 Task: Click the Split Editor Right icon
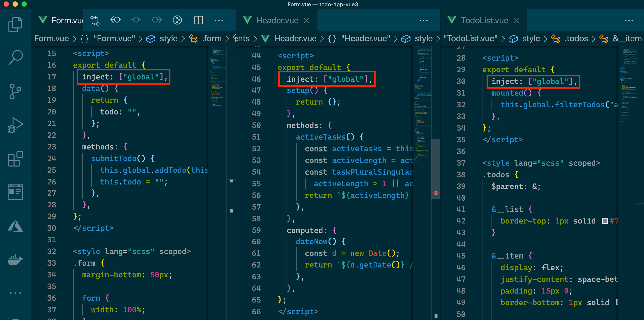pos(198,20)
